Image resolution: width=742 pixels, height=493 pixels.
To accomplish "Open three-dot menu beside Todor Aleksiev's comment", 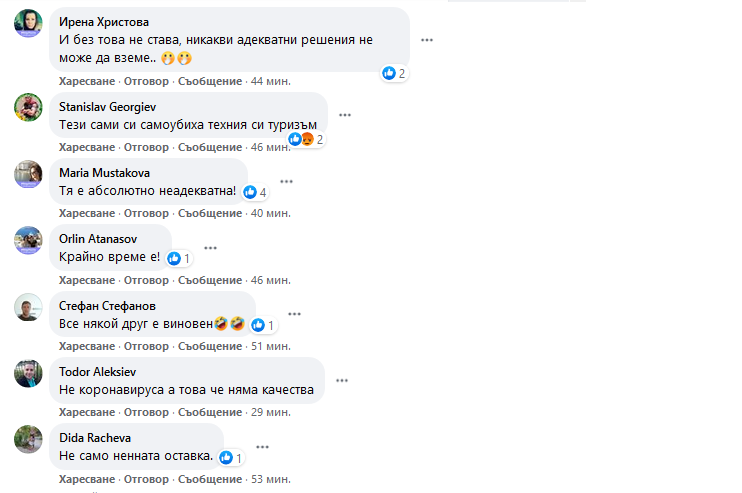I will pyautogui.click(x=342, y=381).
